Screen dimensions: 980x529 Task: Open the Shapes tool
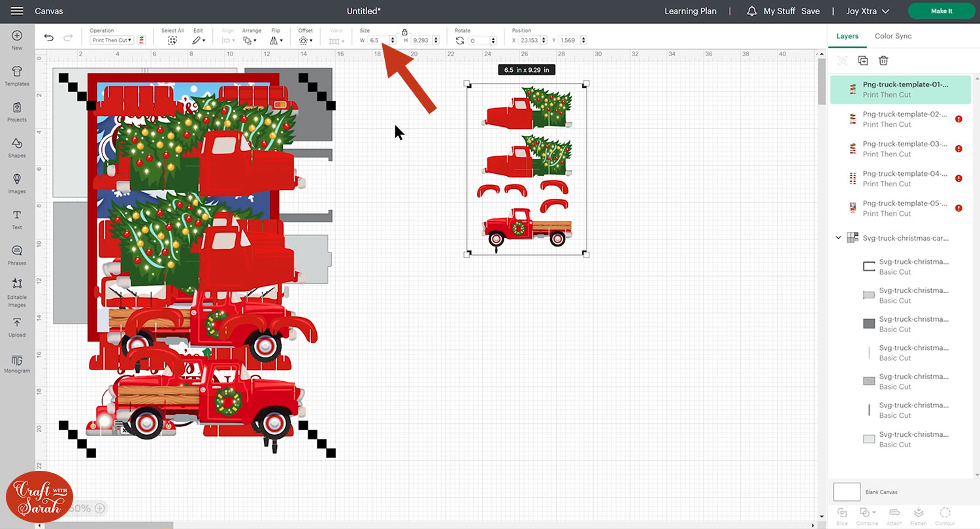click(x=17, y=147)
